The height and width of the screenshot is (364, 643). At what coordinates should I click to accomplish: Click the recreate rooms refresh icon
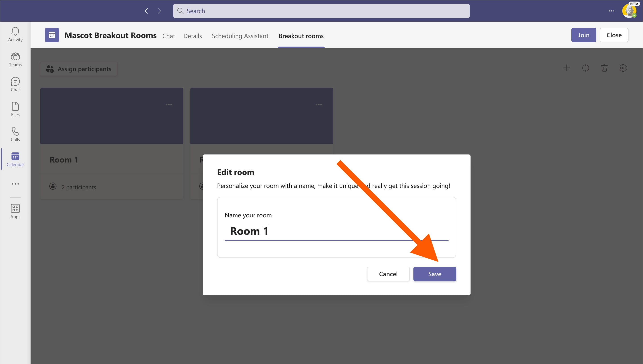click(585, 68)
